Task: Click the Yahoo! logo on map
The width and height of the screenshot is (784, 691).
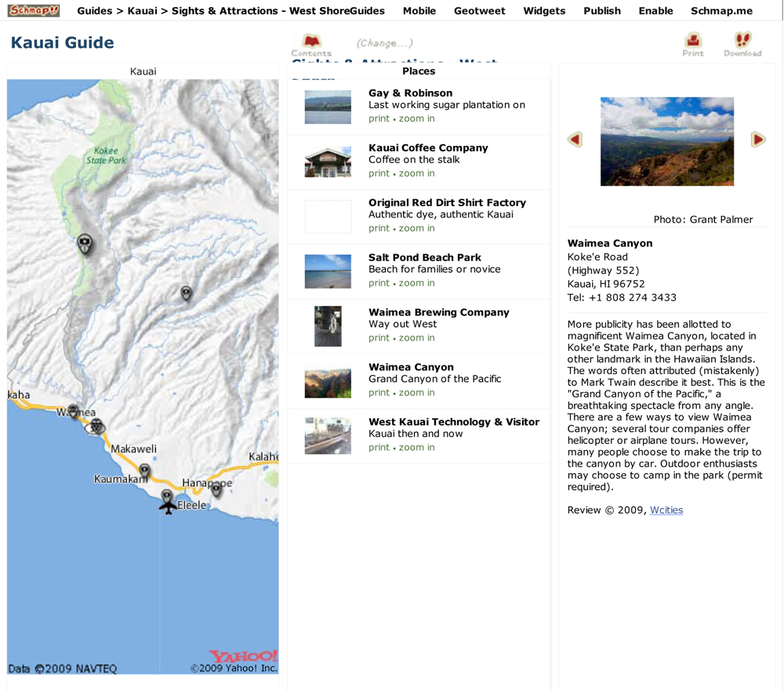Action: pyautogui.click(x=243, y=656)
